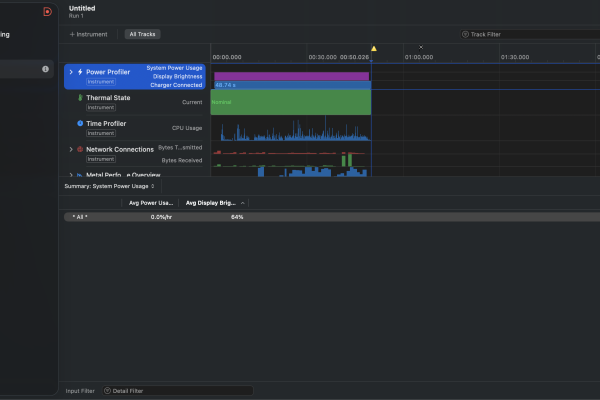The width and height of the screenshot is (600, 400).
Task: Click the info icon in the sidebar
Action: [x=45, y=69]
